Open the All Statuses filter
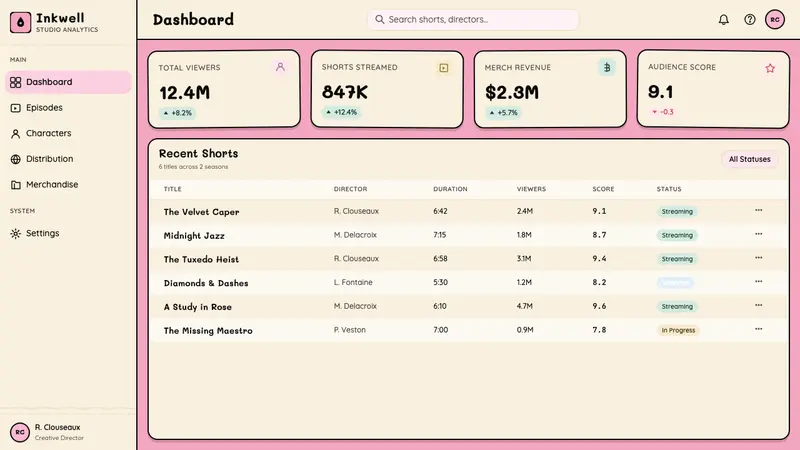The width and height of the screenshot is (800, 450). click(x=749, y=159)
